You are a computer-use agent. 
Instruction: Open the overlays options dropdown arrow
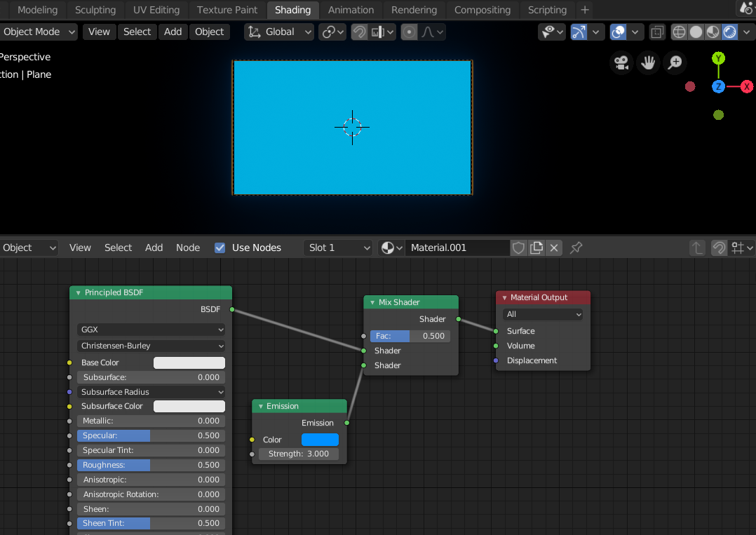tap(635, 32)
